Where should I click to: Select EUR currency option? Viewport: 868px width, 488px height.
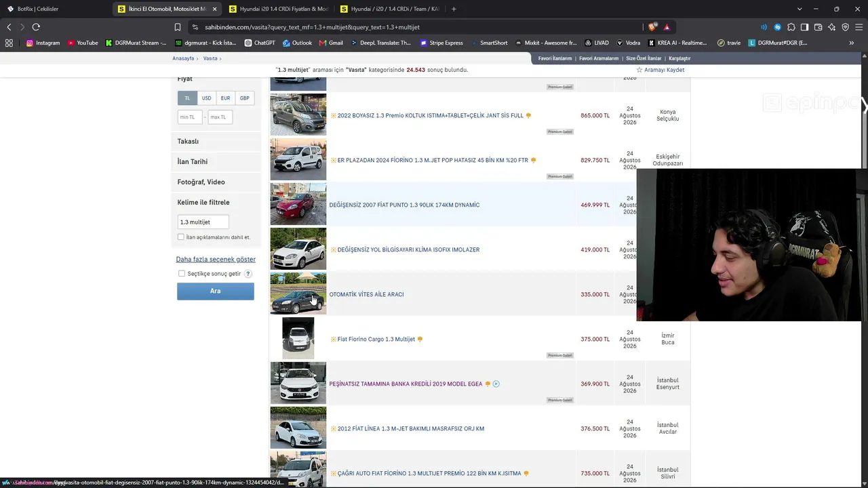pyautogui.click(x=225, y=98)
